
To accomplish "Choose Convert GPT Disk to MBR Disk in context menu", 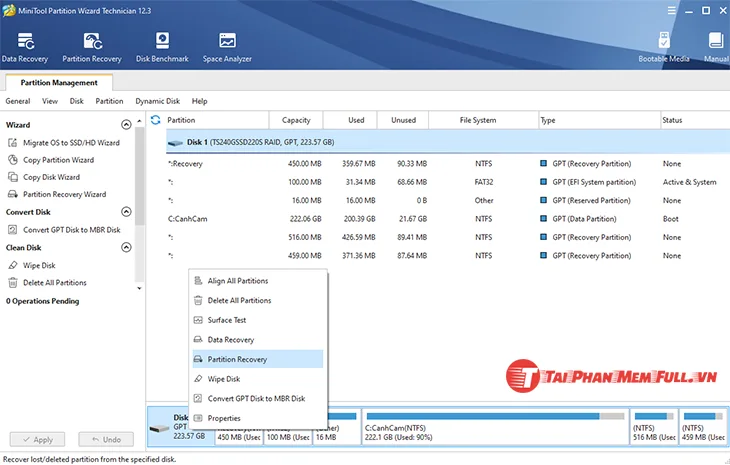I will click(x=257, y=398).
